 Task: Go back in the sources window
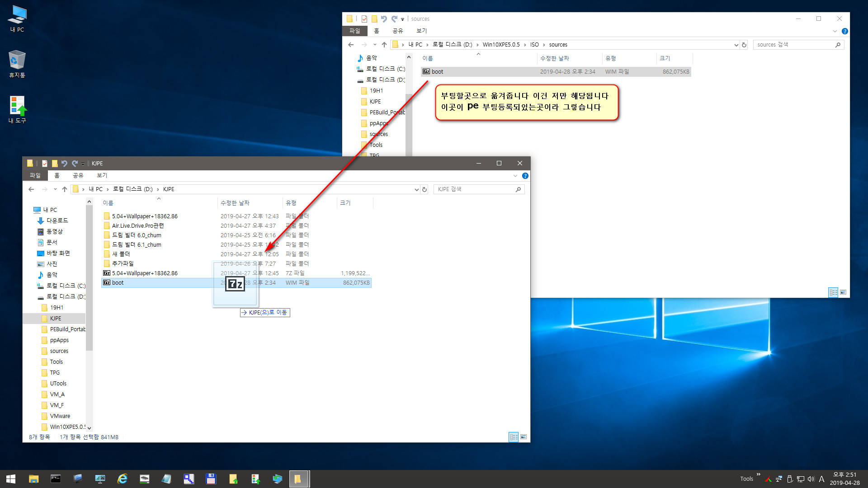[x=351, y=45]
